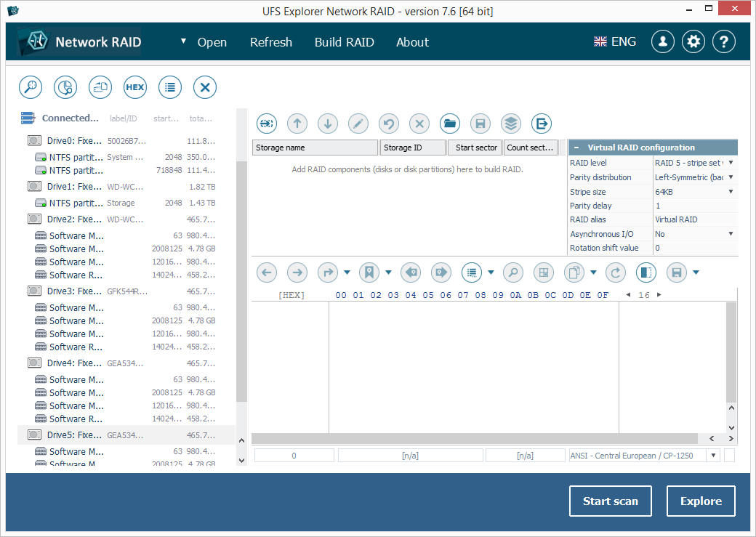This screenshot has height=537, width=756.
Task: Expand jump-to-position arrow dropdown
Action: (347, 272)
